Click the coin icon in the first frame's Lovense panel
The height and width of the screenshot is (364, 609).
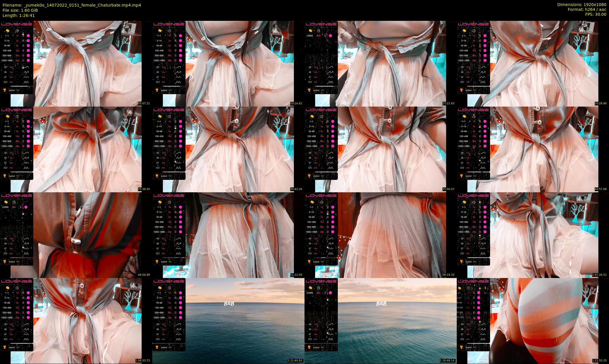coord(8,31)
